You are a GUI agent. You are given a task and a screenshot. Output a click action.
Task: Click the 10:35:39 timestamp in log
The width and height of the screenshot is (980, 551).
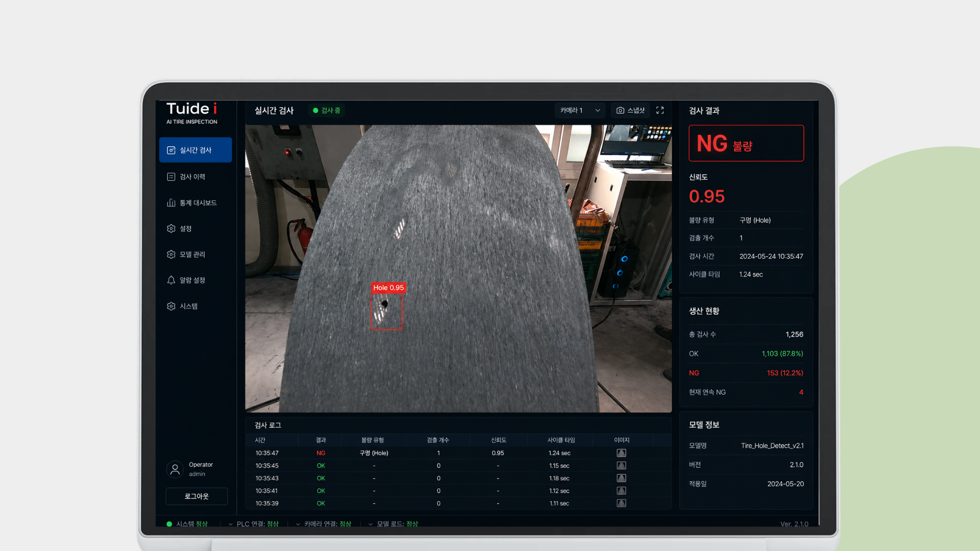point(267,503)
